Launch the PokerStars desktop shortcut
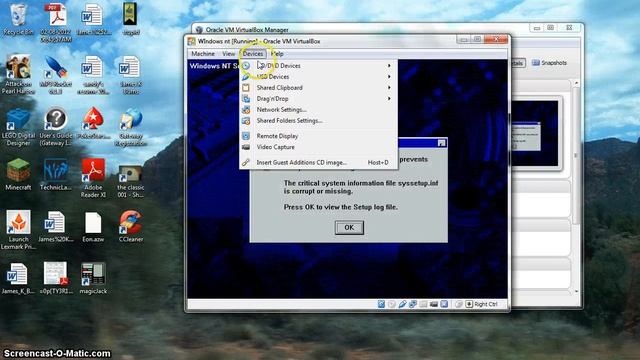 click(x=93, y=123)
